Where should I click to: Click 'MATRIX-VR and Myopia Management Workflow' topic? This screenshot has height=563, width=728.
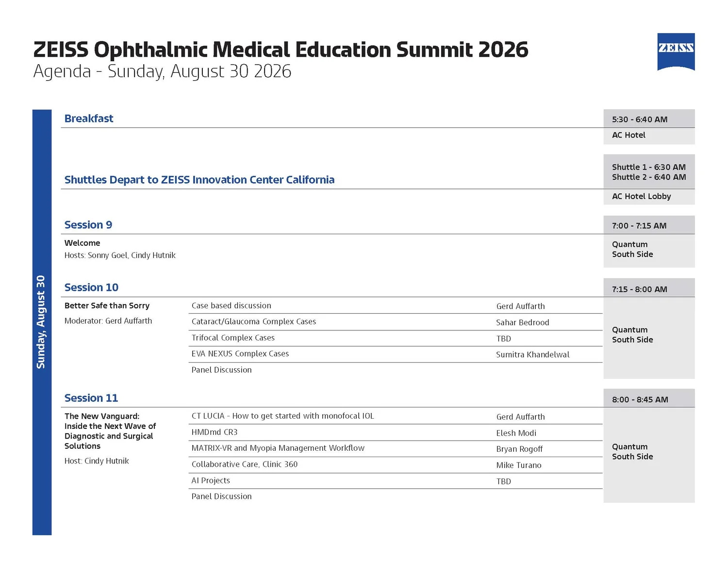tap(278, 448)
